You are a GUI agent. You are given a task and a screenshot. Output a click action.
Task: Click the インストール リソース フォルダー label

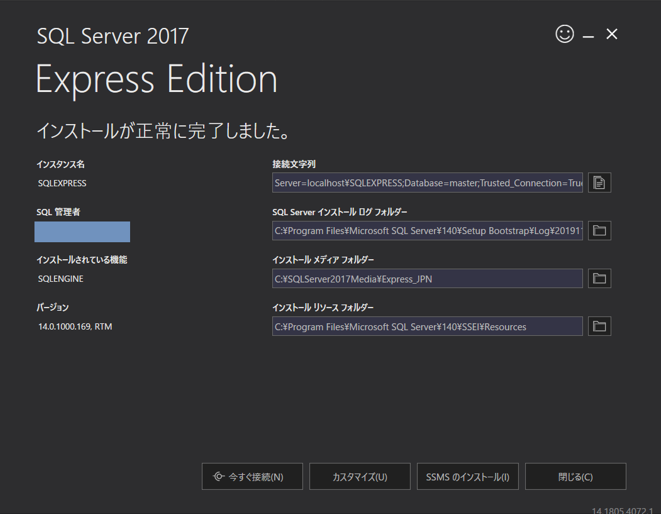(x=323, y=307)
